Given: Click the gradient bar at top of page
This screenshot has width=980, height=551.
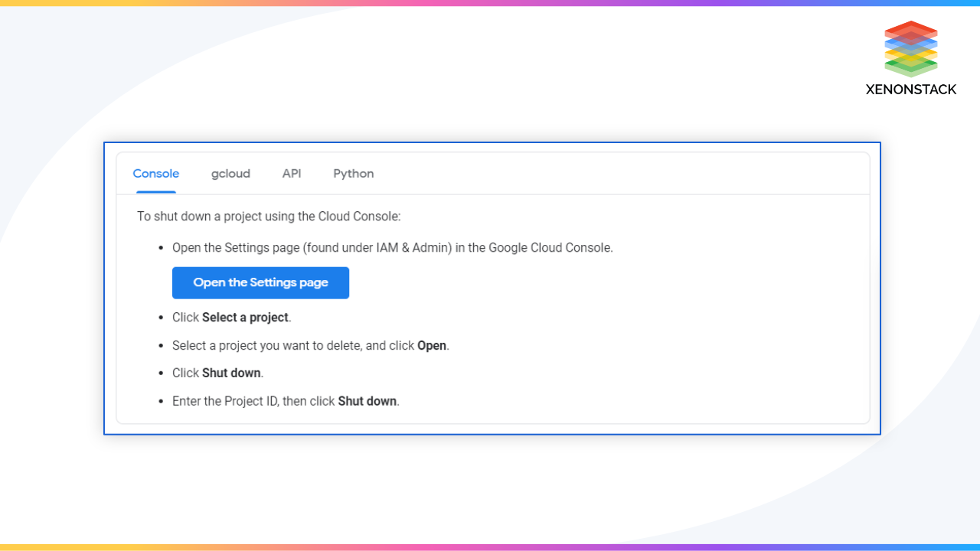Looking at the screenshot, I should (490, 3).
